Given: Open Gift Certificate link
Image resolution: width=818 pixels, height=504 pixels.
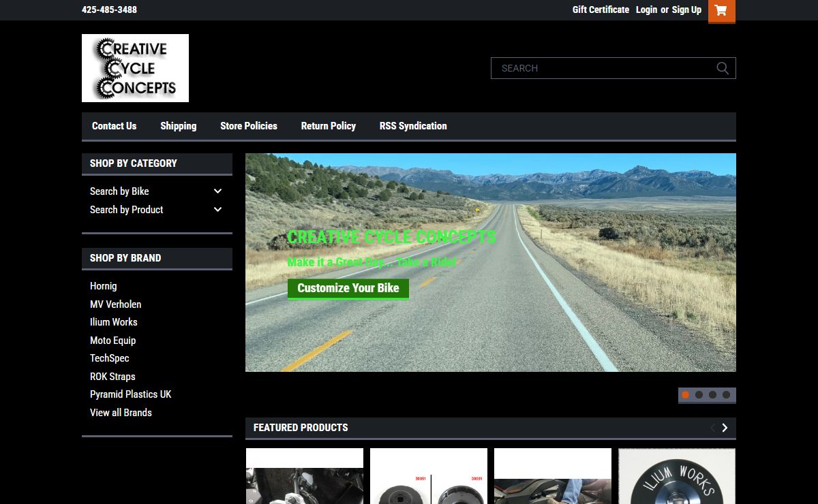Looking at the screenshot, I should coord(601,10).
